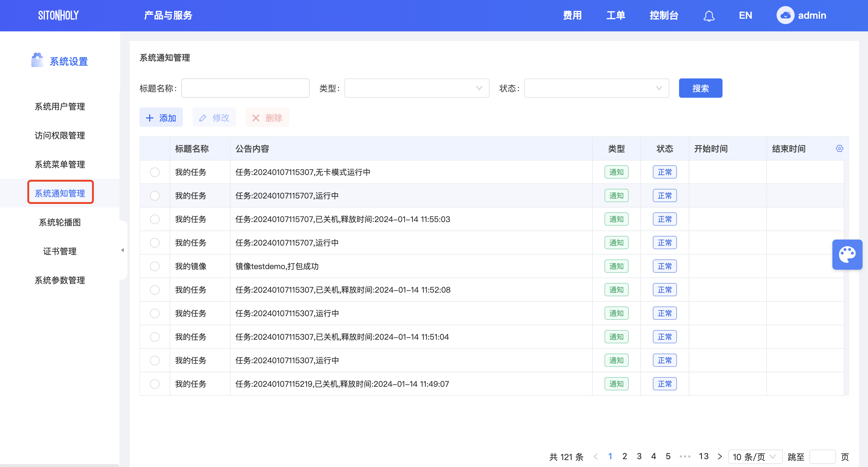Go to 系统参数管理 in sidebar
Image resolution: width=868 pixels, height=467 pixels.
point(60,281)
